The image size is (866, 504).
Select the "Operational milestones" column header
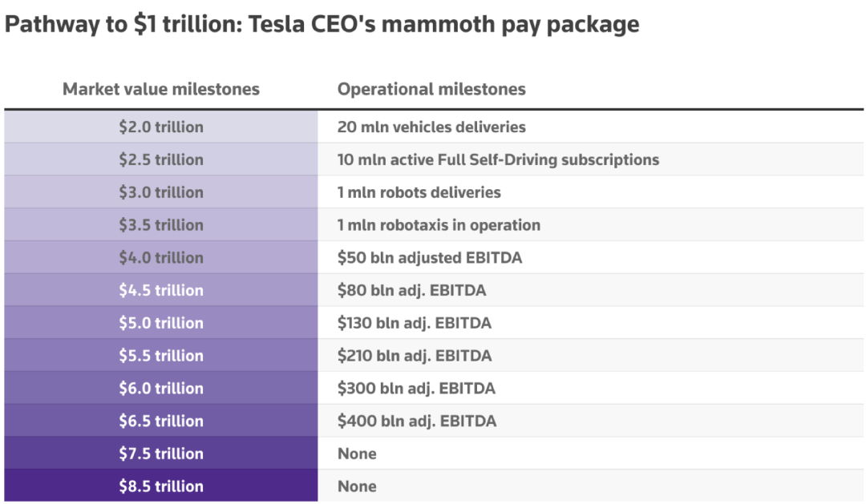431,89
